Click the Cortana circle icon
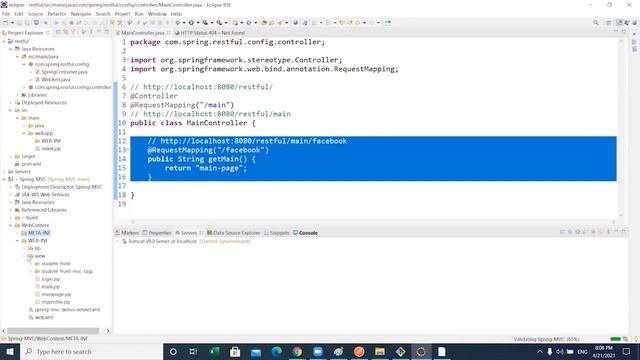The image size is (640, 360). tap(173, 351)
